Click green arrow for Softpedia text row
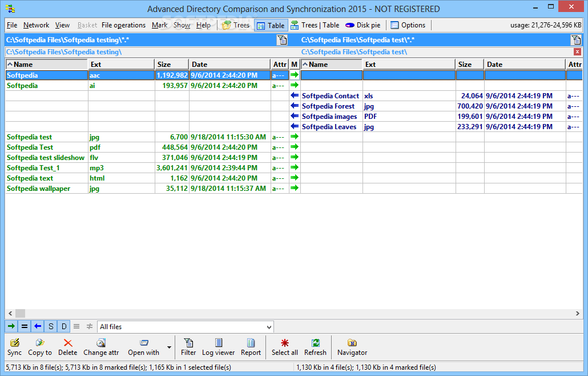 coord(295,178)
